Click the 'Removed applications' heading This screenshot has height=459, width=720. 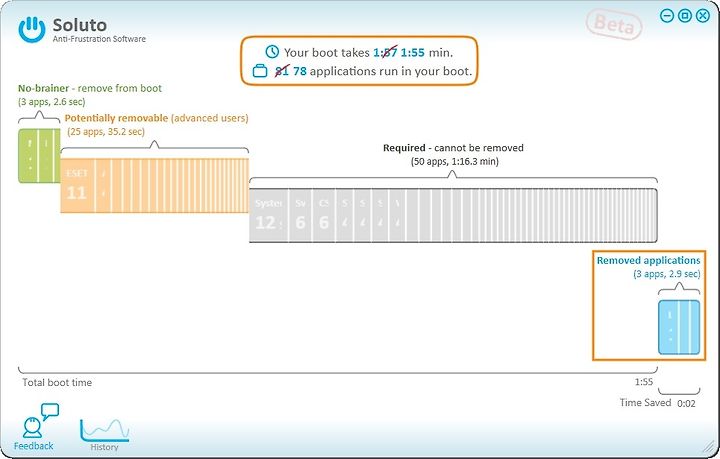648,260
